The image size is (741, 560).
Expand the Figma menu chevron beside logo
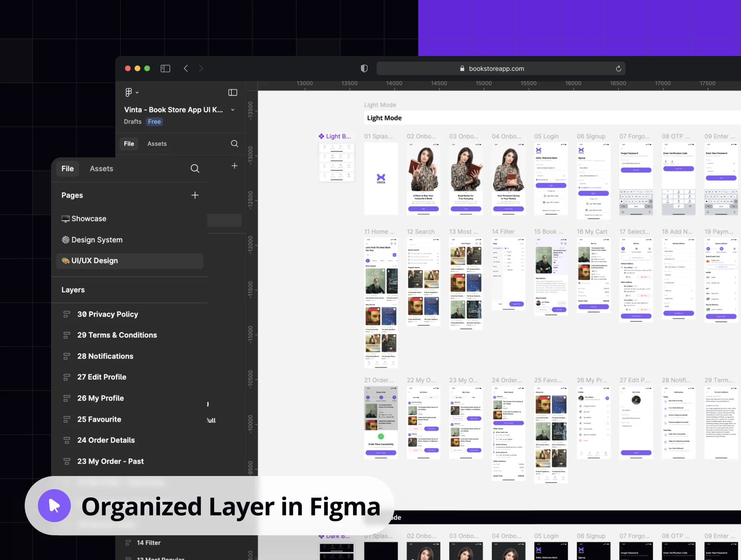pyautogui.click(x=137, y=93)
